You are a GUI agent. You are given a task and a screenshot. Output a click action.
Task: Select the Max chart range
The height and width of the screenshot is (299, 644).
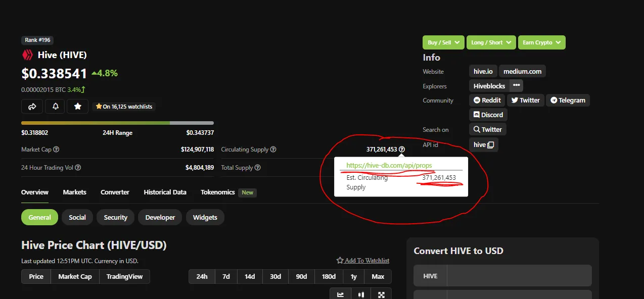tap(378, 276)
